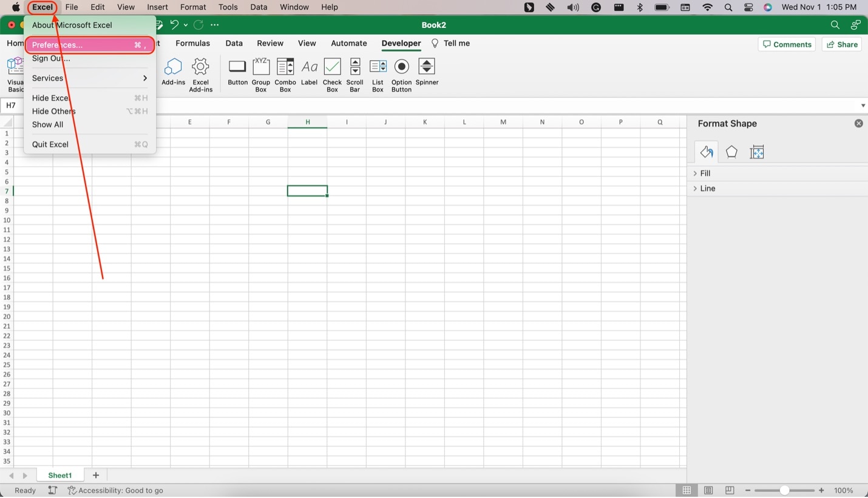Select the Combo Box form control
Image resolution: width=868 pixels, height=498 pixels.
285,75
